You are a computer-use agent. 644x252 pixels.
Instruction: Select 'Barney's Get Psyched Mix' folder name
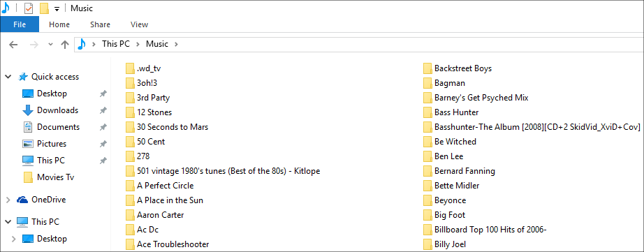[481, 98]
